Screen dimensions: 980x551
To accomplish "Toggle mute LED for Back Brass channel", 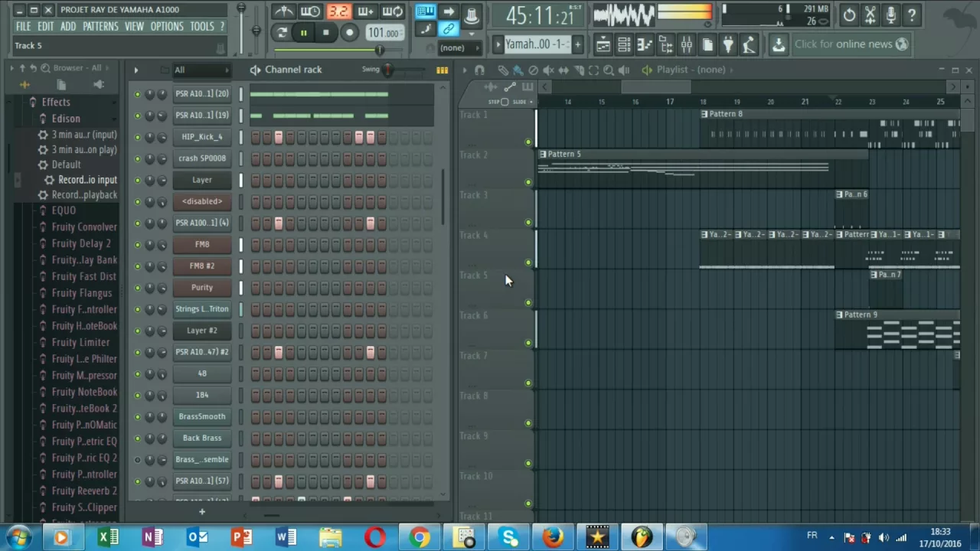I will (138, 438).
